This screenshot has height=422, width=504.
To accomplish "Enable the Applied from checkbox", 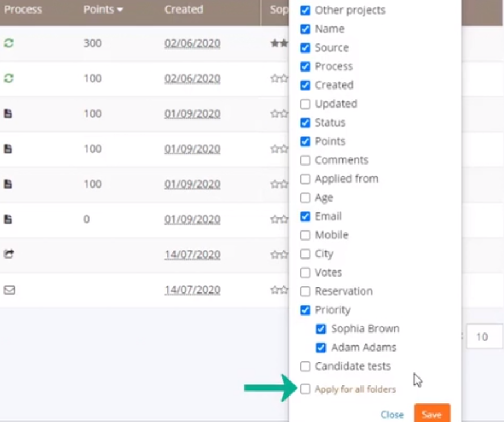I will pos(305,179).
